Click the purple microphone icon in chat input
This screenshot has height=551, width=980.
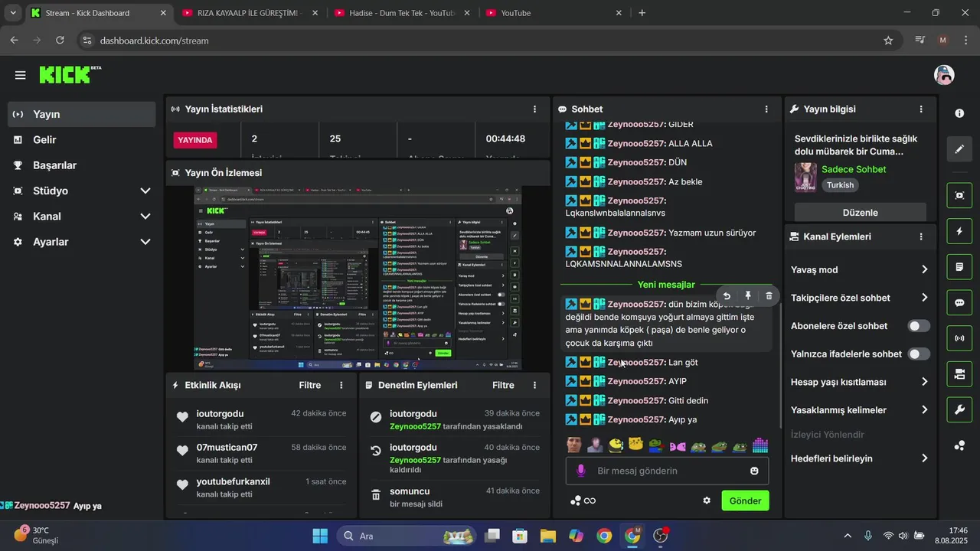581,471
